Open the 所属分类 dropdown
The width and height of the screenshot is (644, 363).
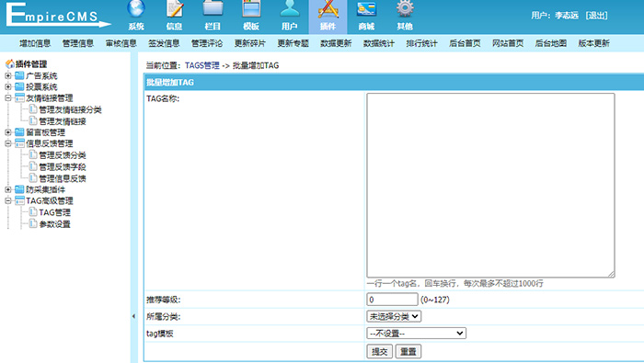coord(394,316)
